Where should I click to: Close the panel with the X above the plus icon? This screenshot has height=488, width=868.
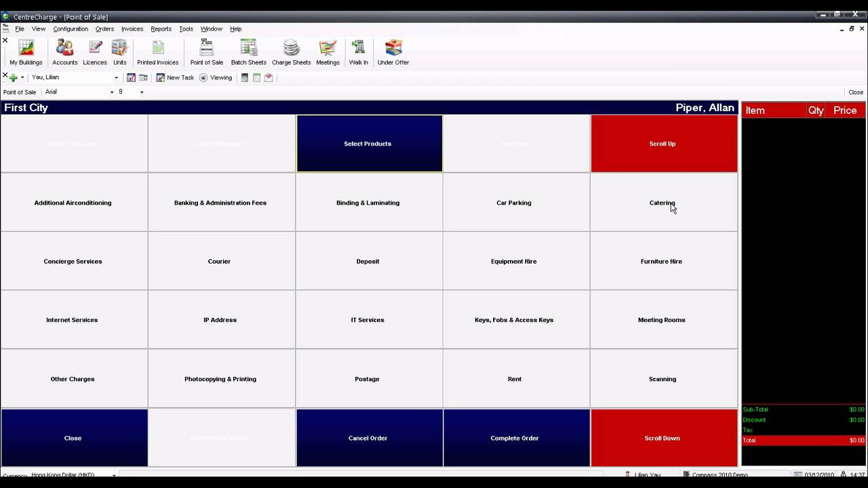[5, 41]
